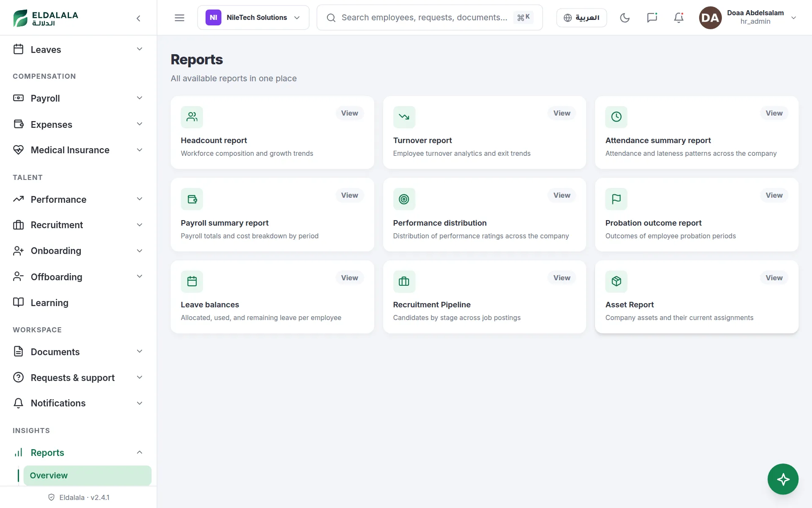Collapse the Reports sidebar section
The width and height of the screenshot is (812, 508).
pos(78,453)
